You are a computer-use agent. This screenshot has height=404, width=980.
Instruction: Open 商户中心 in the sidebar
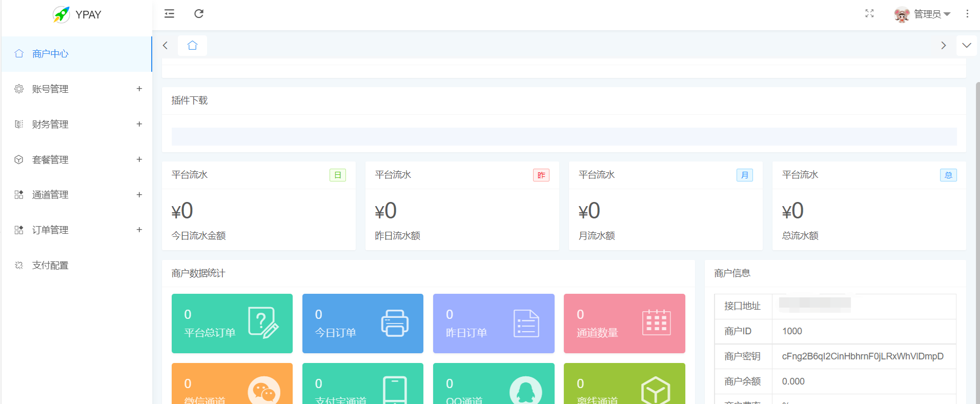pos(76,54)
